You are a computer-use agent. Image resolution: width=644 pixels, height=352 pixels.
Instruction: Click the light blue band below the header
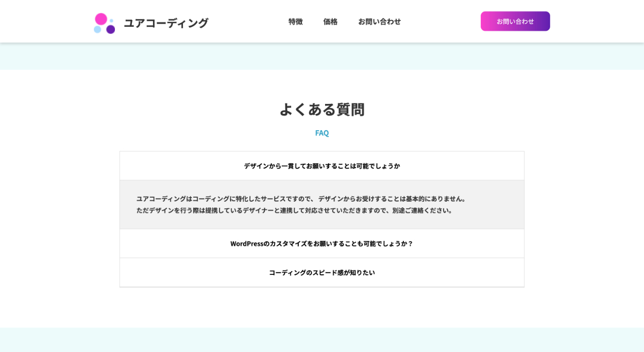pos(321,57)
